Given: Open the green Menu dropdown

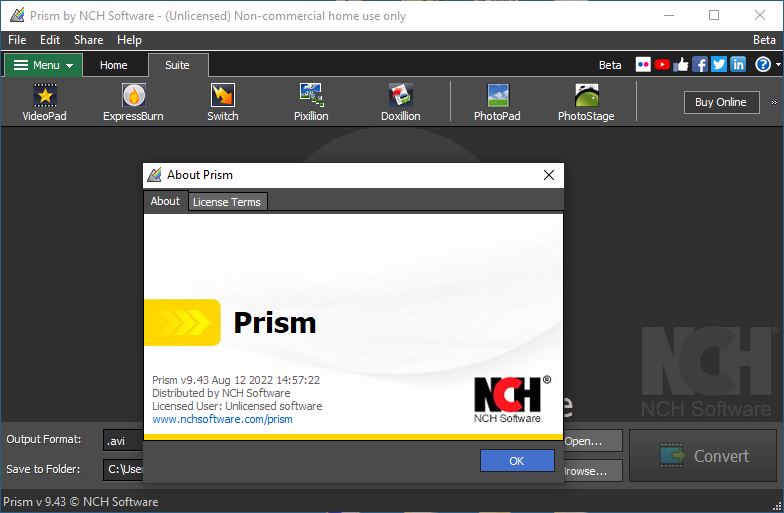Looking at the screenshot, I should point(44,65).
